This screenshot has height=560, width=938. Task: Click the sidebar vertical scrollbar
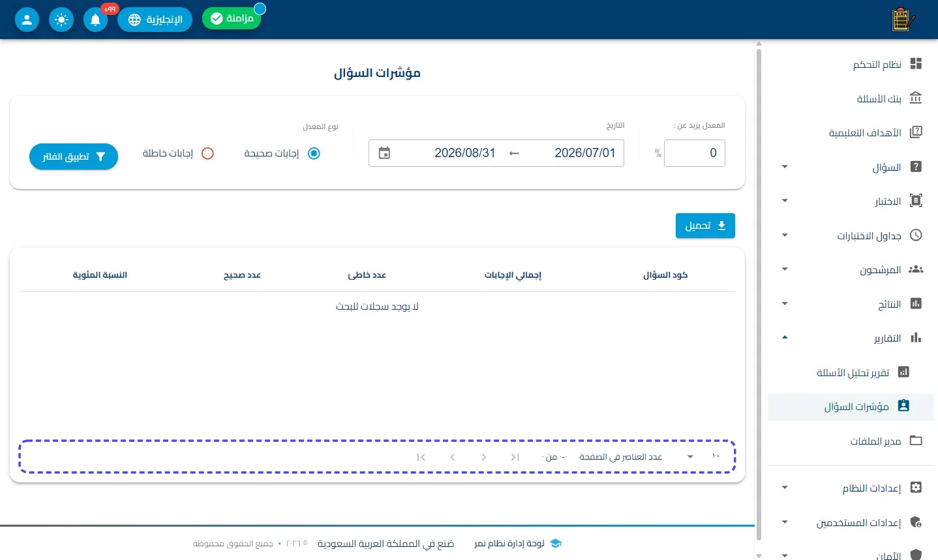coord(759,293)
